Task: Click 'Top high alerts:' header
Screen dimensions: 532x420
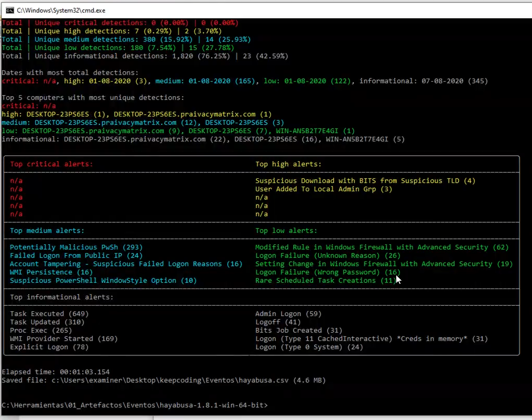Action: click(289, 164)
